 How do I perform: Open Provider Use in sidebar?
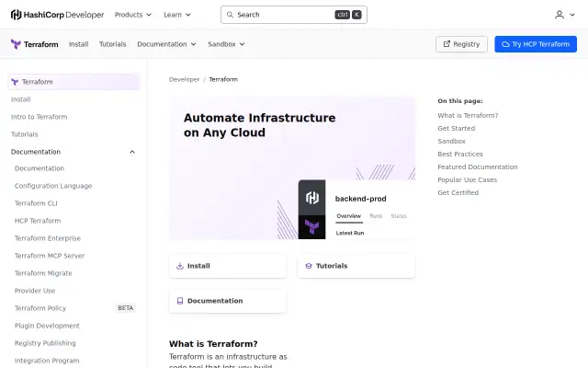click(35, 291)
